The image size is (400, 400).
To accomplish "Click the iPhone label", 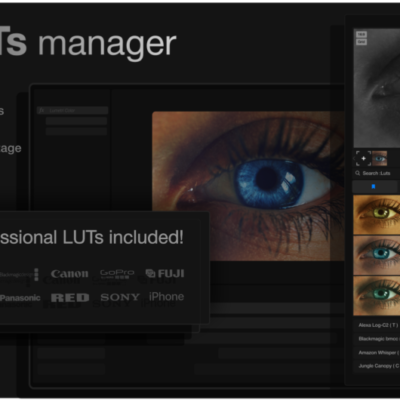I will 166,296.
